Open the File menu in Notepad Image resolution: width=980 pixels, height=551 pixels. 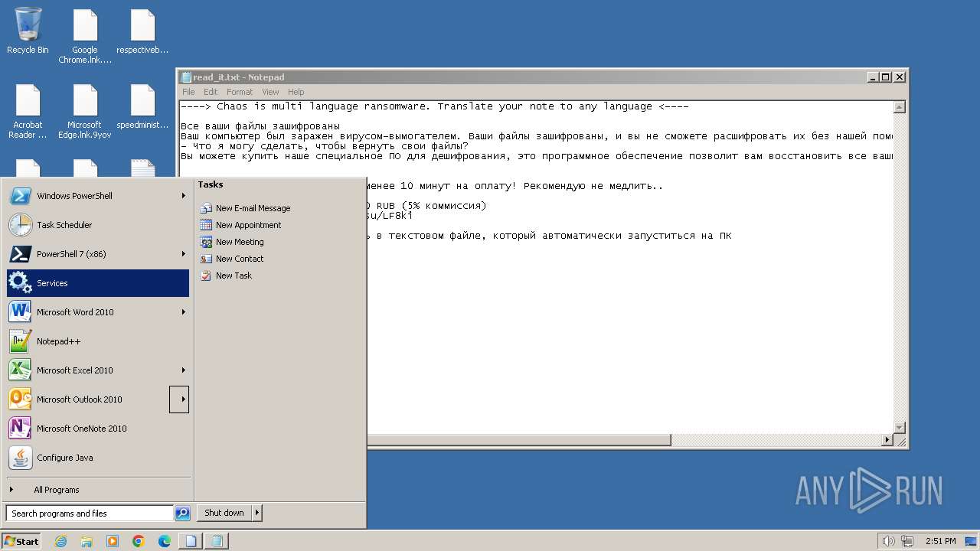pyautogui.click(x=188, y=92)
